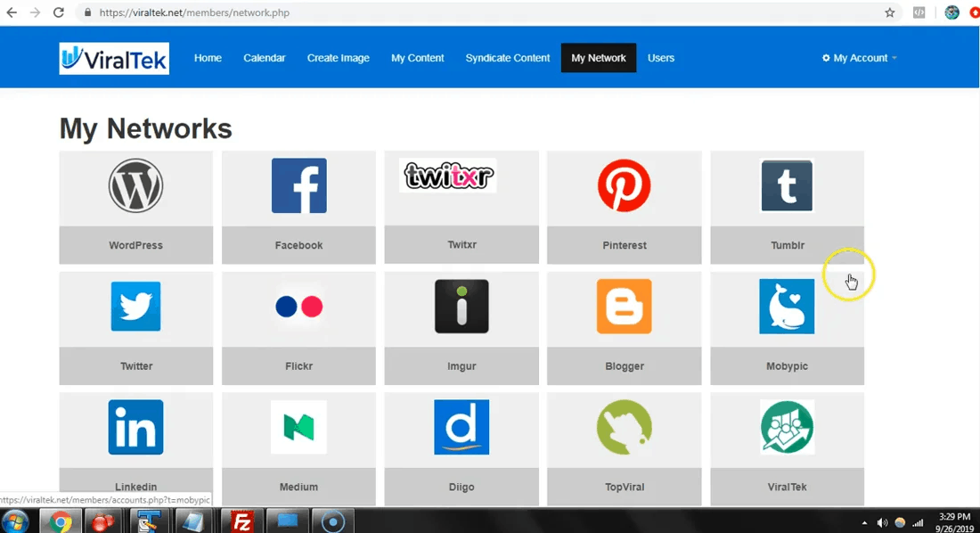
Task: Click the Twitter label link
Action: coord(136,366)
